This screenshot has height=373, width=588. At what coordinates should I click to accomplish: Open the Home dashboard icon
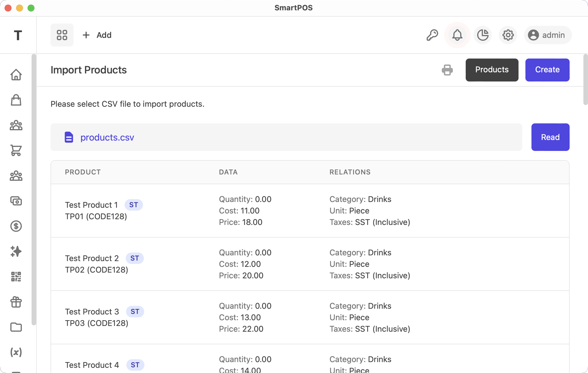[16, 75]
